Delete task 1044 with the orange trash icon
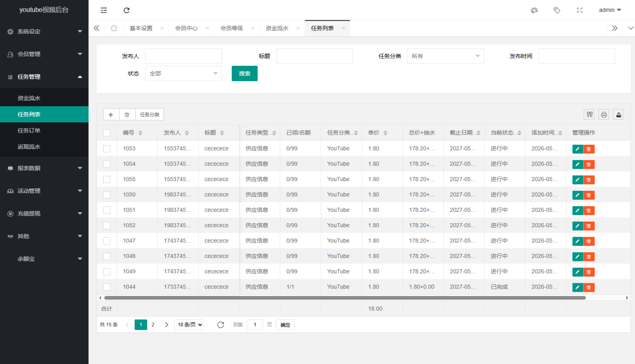This screenshot has width=635, height=364. click(x=589, y=287)
